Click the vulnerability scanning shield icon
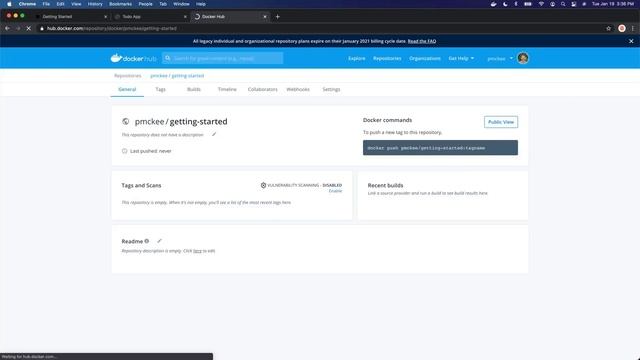640x360 pixels. click(x=263, y=185)
